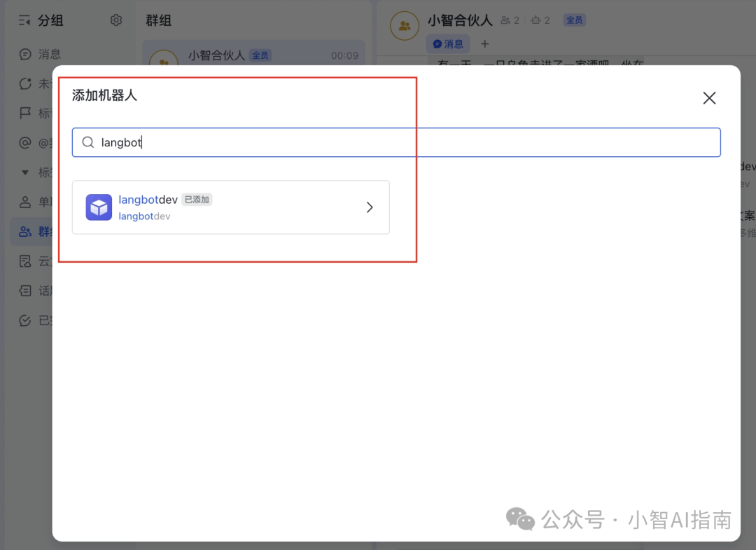The width and height of the screenshot is (756, 550).
Task: Expand the 标签 disclosure triangle in sidebar
Action: [x=25, y=172]
